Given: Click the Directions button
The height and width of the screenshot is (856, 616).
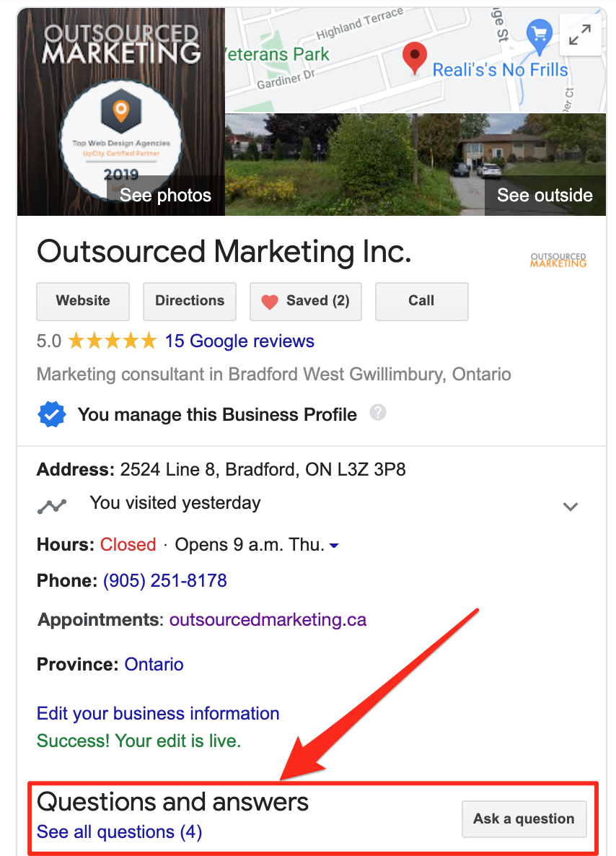Looking at the screenshot, I should click(x=189, y=302).
